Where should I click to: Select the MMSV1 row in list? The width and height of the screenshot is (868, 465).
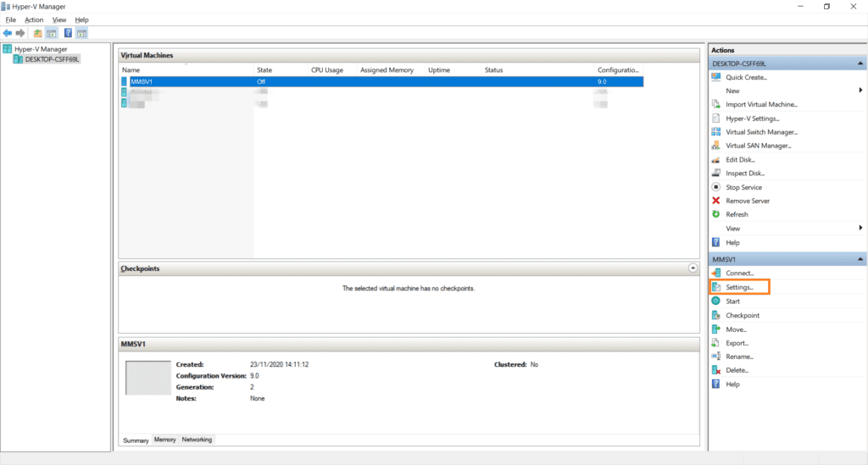(381, 81)
